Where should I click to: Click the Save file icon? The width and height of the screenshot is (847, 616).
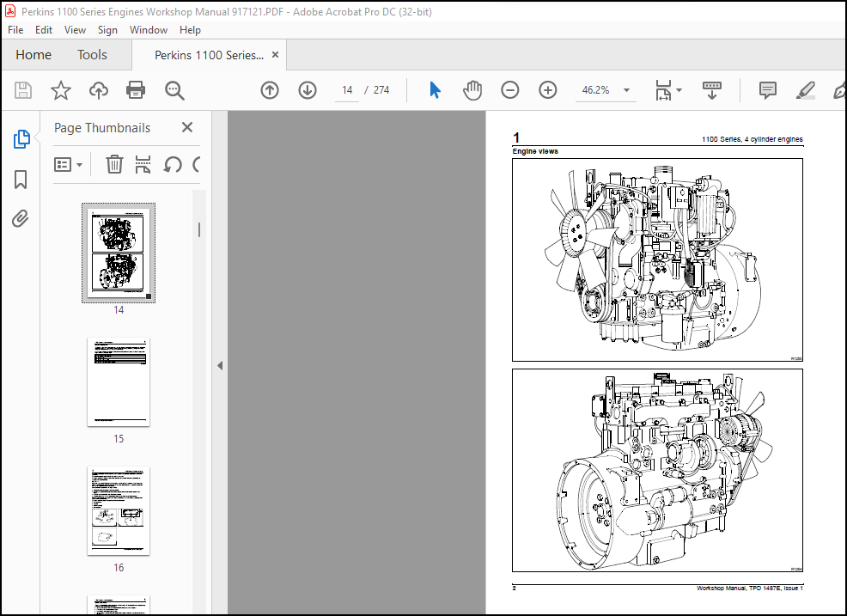point(22,90)
